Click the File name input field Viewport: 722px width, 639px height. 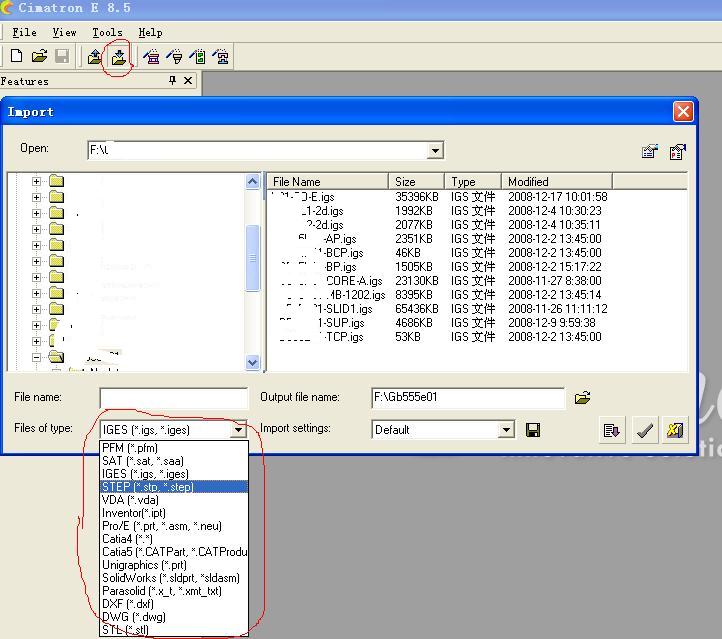point(174,398)
